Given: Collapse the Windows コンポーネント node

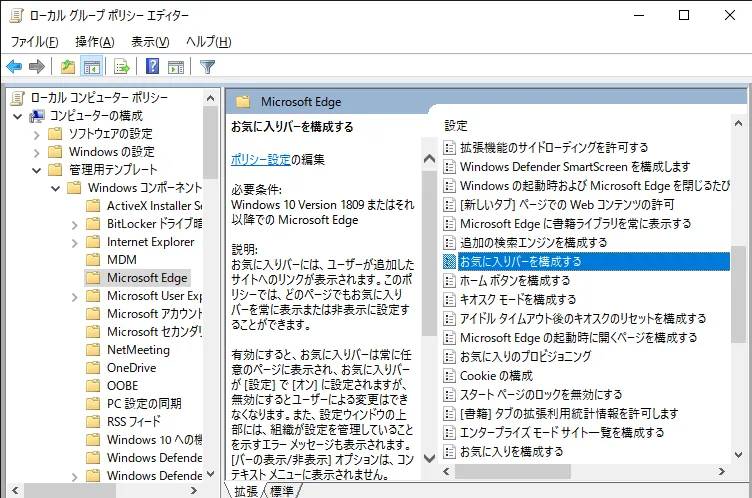Looking at the screenshot, I should [x=56, y=188].
